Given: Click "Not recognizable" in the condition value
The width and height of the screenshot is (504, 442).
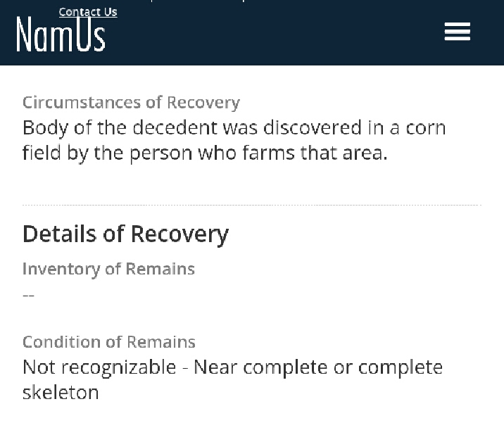Looking at the screenshot, I should point(99,367).
